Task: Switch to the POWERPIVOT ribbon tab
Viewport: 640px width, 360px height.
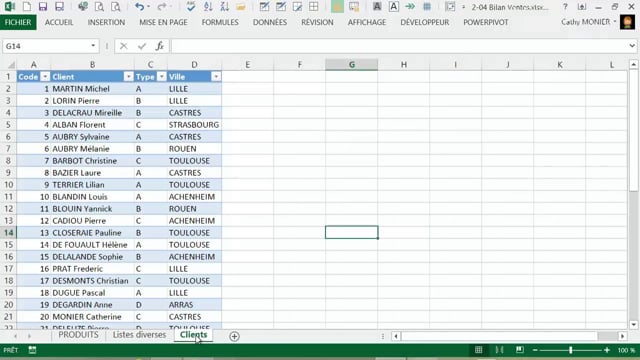Action: click(486, 22)
